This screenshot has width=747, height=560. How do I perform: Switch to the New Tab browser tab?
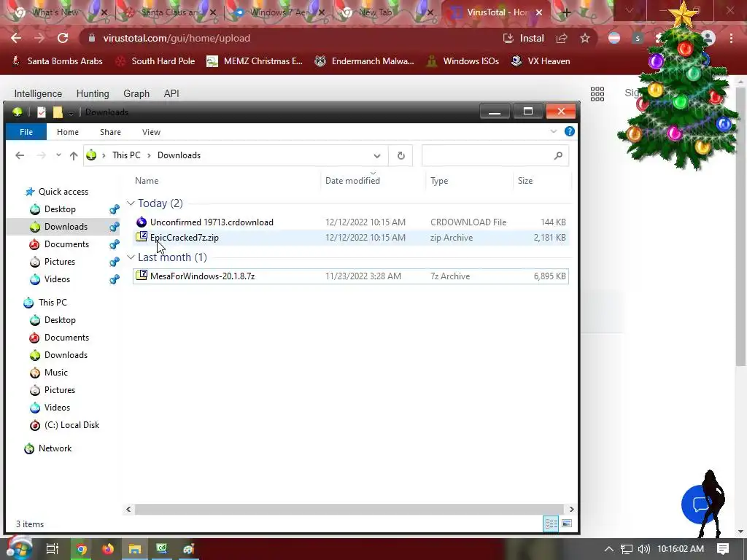tap(384, 12)
